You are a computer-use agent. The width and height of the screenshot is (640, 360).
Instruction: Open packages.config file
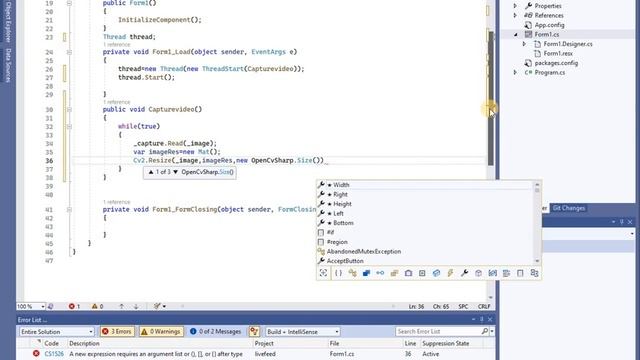[x=556, y=63]
